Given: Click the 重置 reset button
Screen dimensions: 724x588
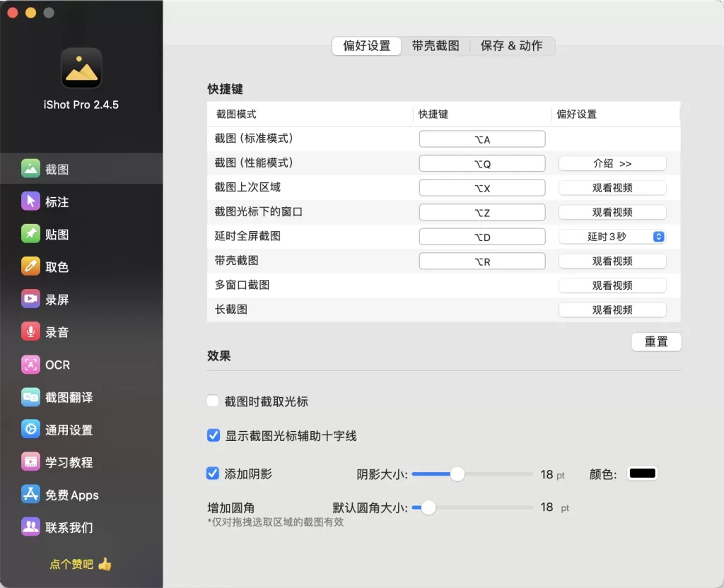Looking at the screenshot, I should coord(656,341).
